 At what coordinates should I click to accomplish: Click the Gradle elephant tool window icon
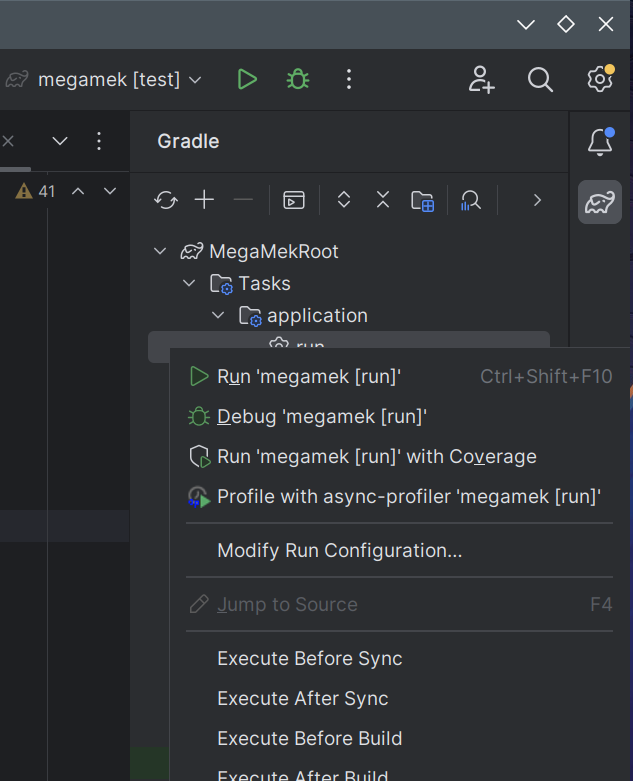click(600, 203)
